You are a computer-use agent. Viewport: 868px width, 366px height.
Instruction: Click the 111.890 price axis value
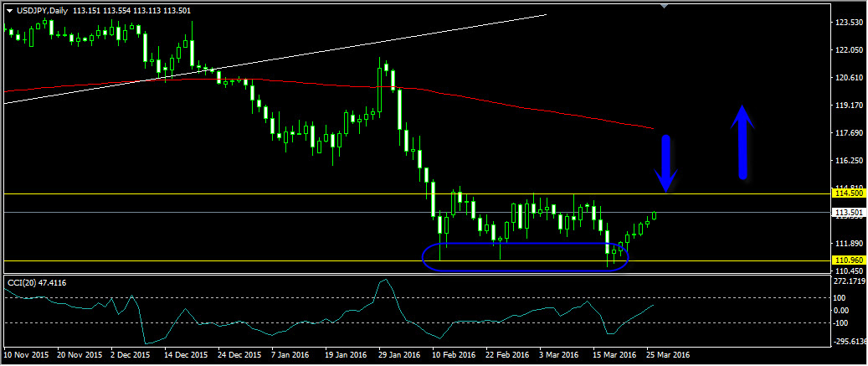849,243
